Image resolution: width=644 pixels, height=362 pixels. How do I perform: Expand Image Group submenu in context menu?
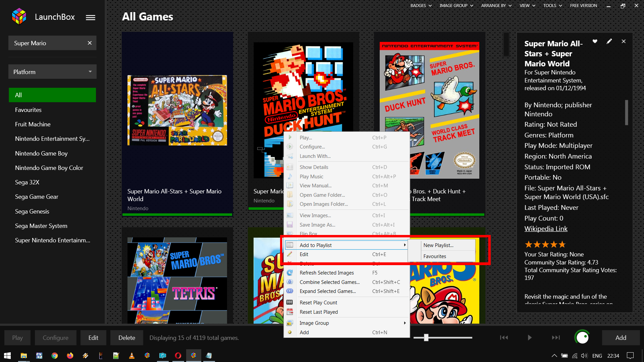[x=346, y=323]
